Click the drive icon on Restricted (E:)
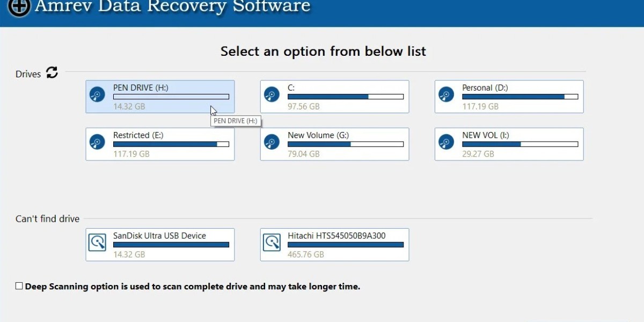644x322 pixels. point(97,141)
